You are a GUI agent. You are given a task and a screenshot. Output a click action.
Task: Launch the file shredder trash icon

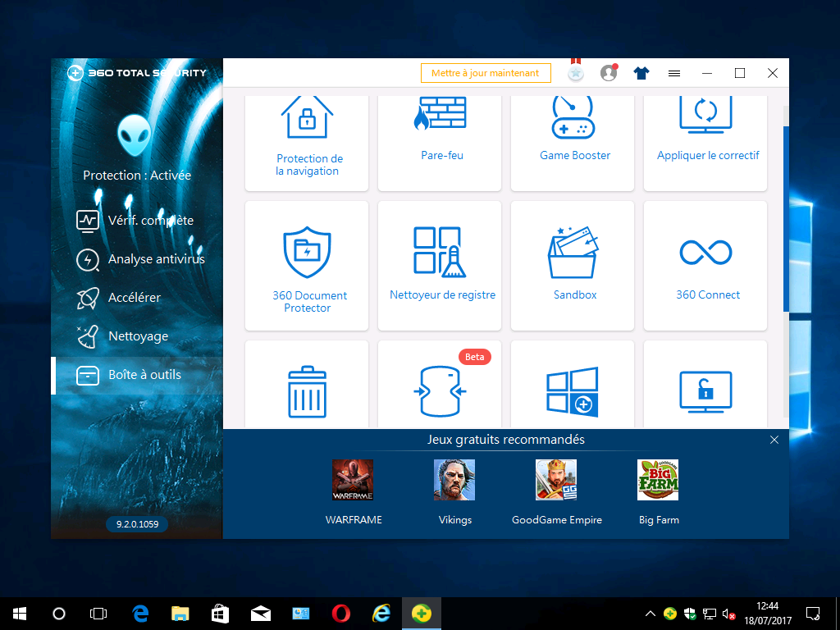(306, 392)
